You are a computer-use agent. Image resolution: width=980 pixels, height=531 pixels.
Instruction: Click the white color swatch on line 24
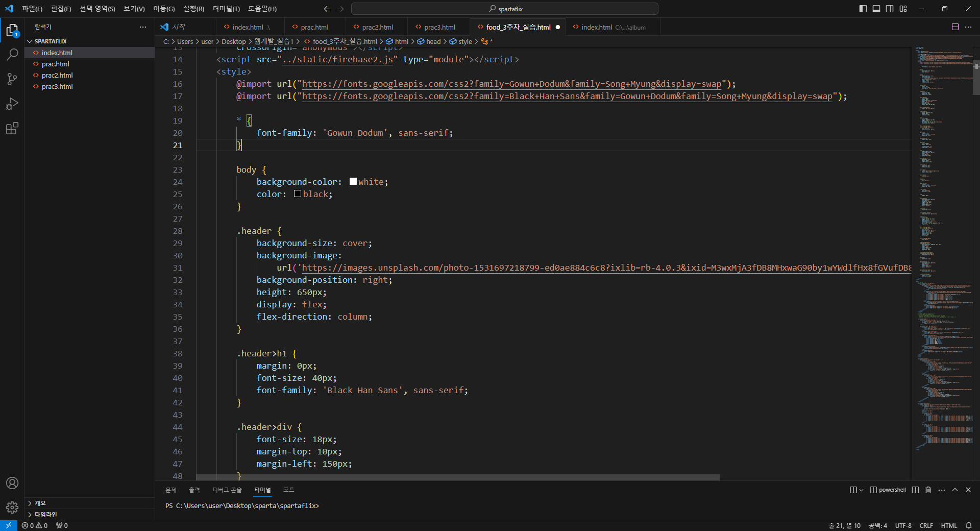pyautogui.click(x=353, y=181)
